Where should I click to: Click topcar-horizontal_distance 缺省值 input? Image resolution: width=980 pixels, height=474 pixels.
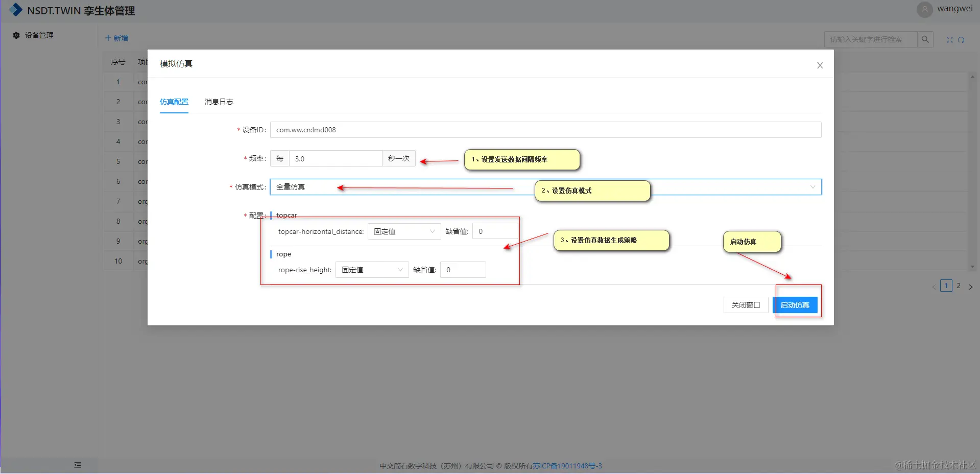[495, 231]
